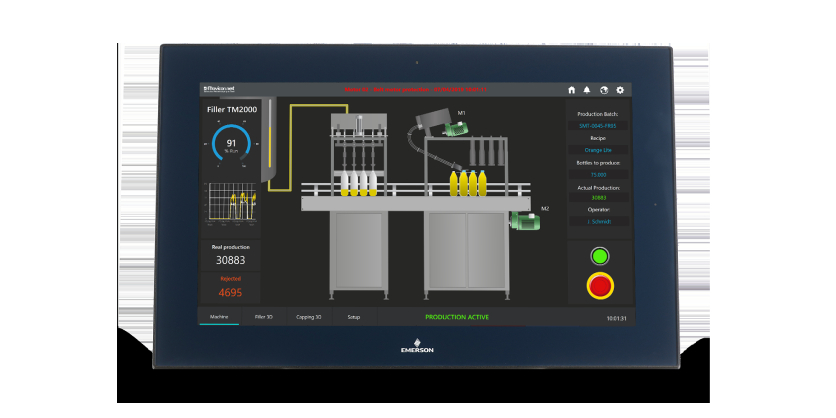Screen dimensions: 836x418
Task: Go to the Home screen icon
Action: 572,90
